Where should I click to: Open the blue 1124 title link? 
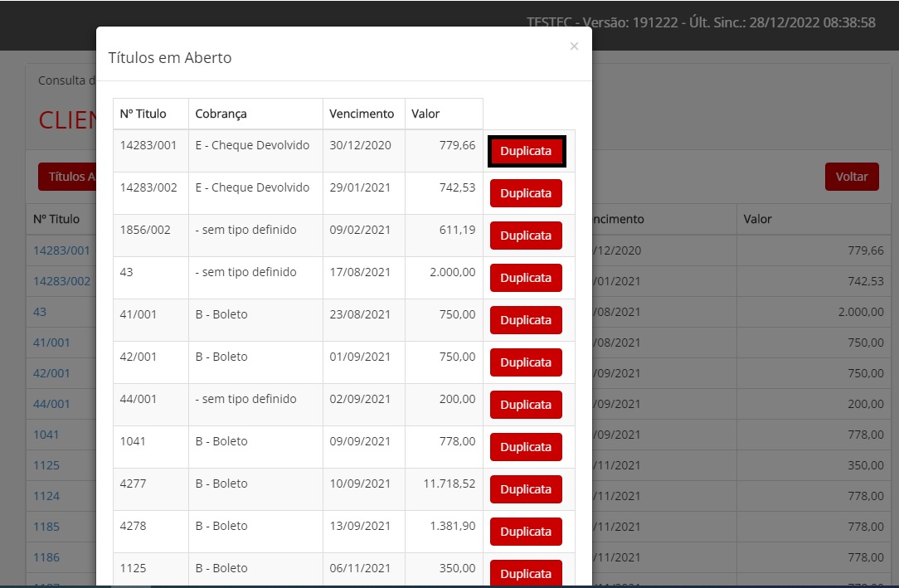[46, 496]
